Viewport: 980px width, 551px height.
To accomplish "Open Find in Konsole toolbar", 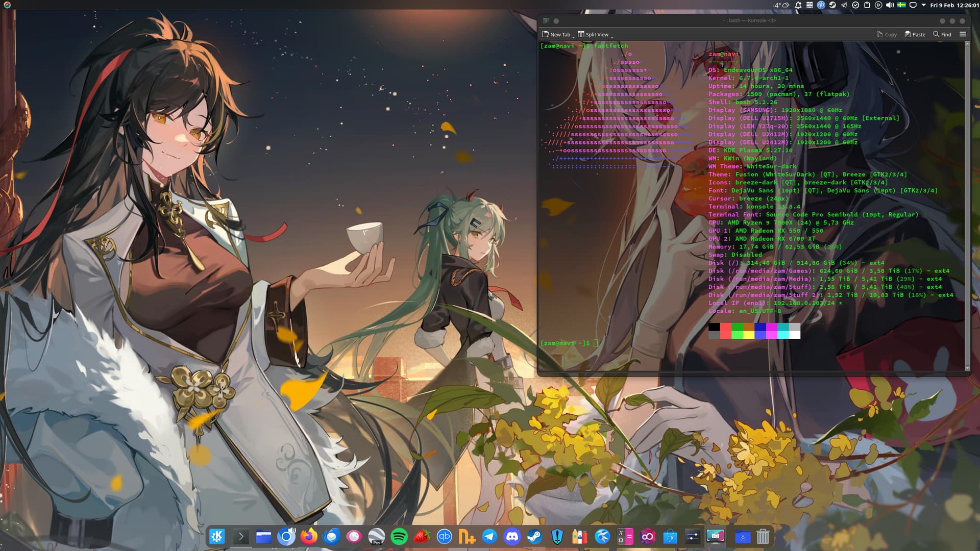I will [942, 34].
